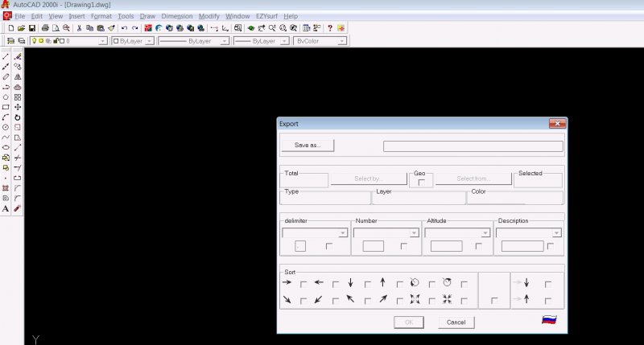Select the Move tool icon

[x=18, y=107]
